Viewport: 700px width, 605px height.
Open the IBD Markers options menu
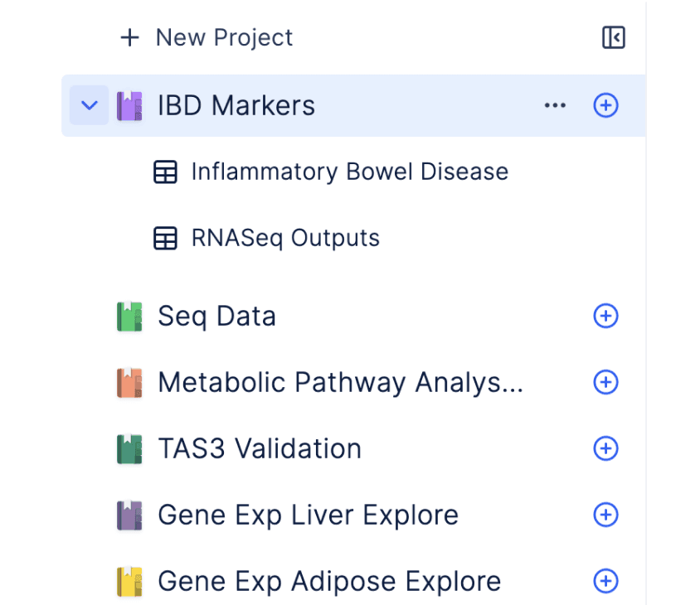pos(555,105)
